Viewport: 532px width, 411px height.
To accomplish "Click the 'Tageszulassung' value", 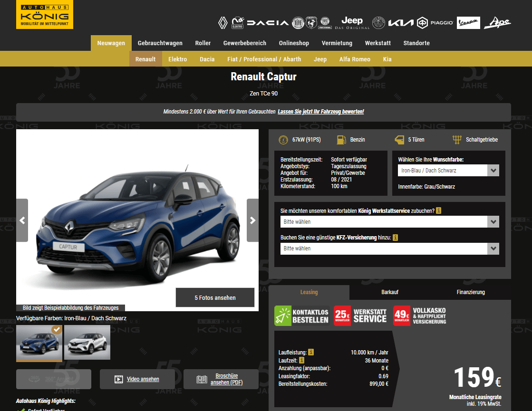I will [x=348, y=166].
